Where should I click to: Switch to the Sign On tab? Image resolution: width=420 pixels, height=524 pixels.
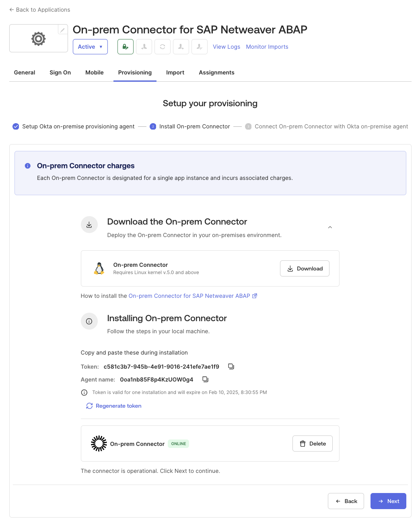click(60, 72)
